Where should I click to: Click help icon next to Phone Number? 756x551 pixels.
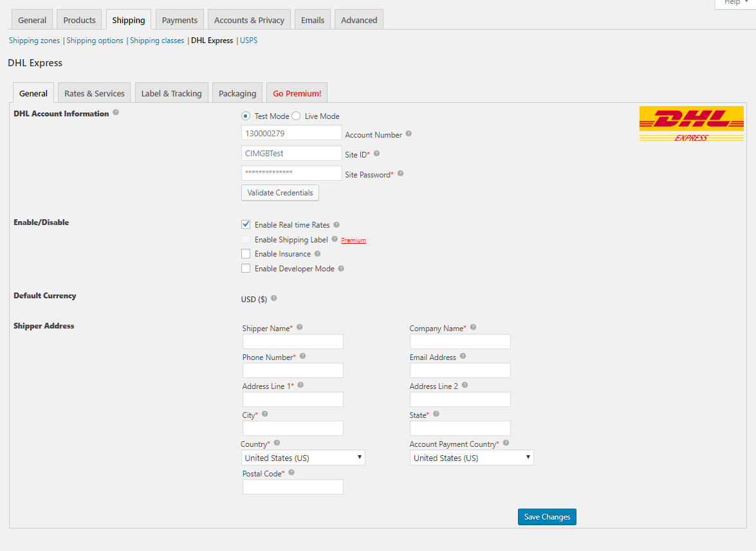click(303, 356)
